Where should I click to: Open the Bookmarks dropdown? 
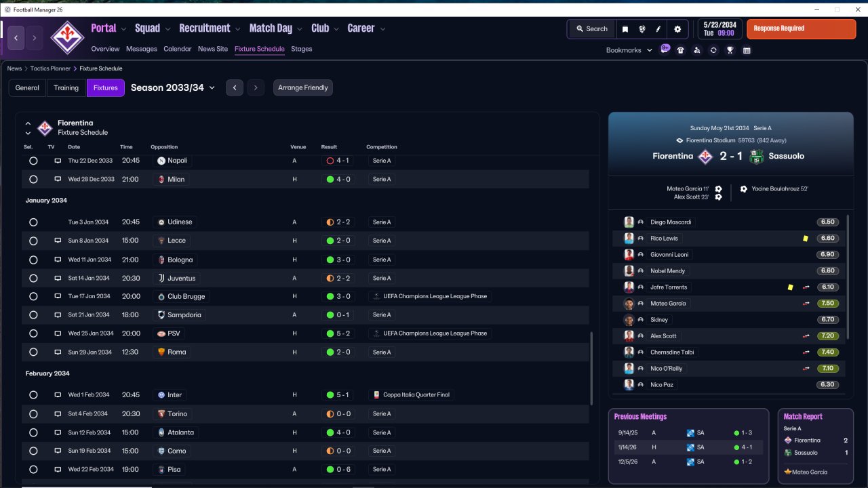(629, 50)
